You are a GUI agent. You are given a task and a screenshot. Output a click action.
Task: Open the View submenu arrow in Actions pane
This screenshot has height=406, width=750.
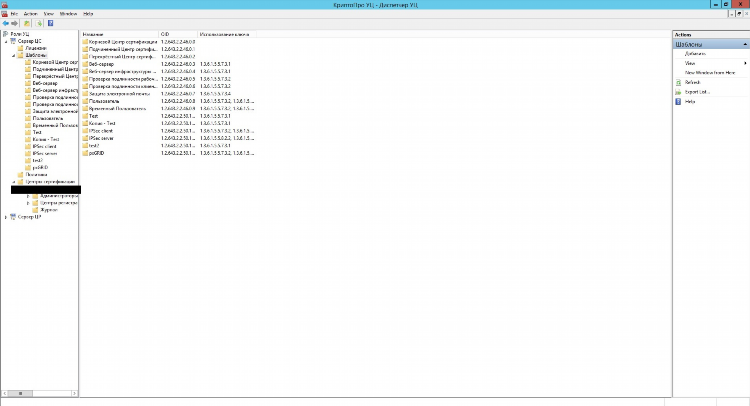(745, 63)
